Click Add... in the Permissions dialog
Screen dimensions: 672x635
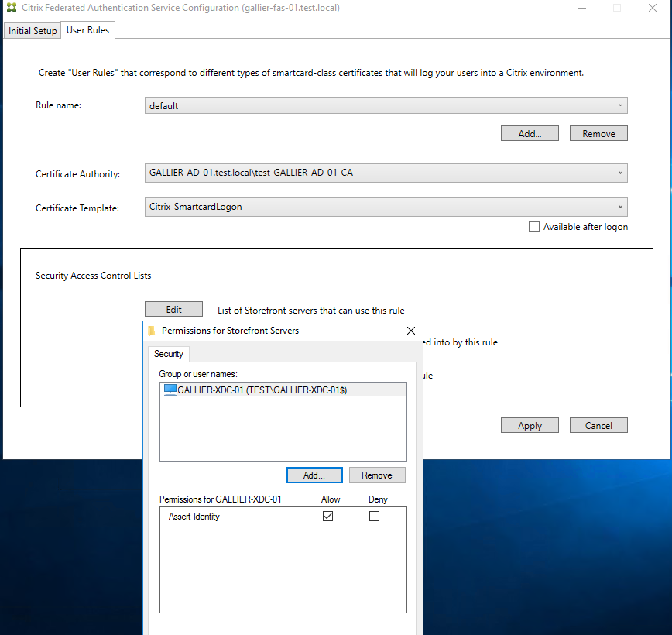tap(314, 475)
